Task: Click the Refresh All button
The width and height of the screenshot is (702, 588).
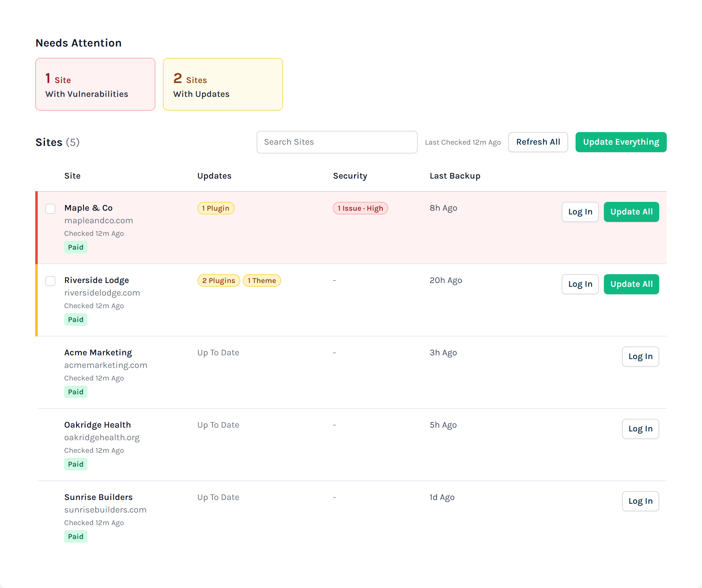Action: pos(538,142)
